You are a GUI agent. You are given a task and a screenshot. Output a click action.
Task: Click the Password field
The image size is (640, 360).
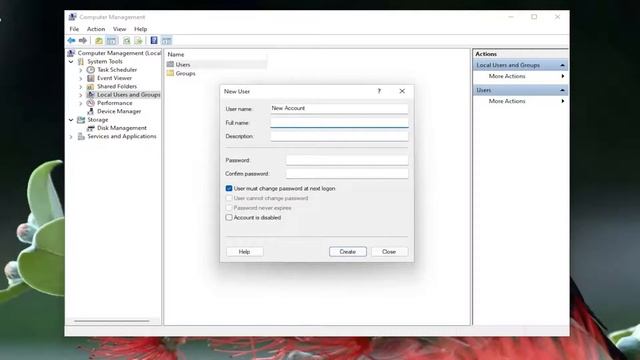[x=347, y=160]
